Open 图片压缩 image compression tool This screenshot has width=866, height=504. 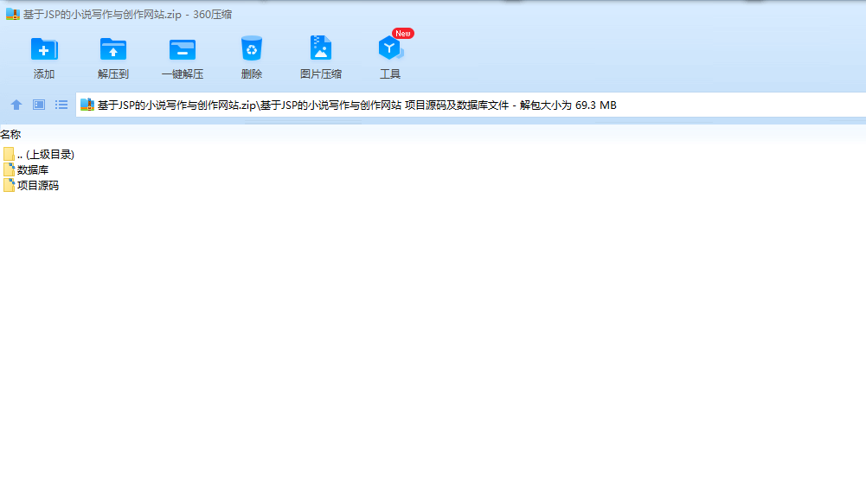320,48
